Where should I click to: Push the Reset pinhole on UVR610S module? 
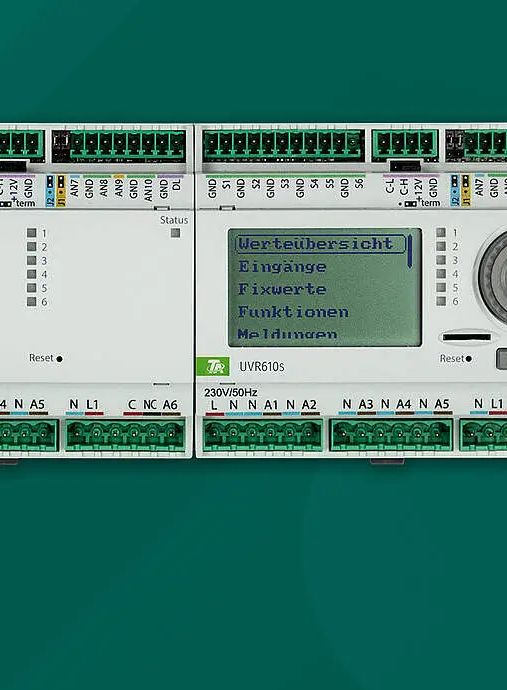click(x=469, y=359)
